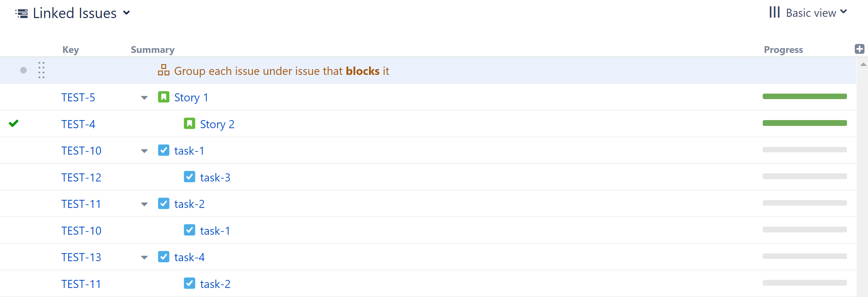This screenshot has height=297, width=868.
Task: Collapse task-2 under TEST-11
Action: 144,204
